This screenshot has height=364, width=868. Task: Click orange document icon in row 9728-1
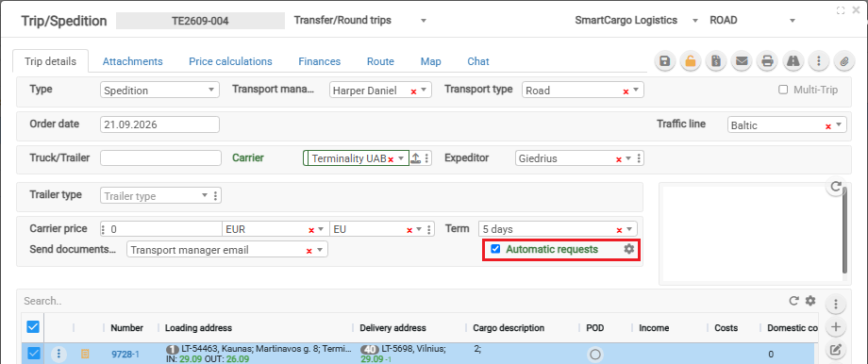click(x=85, y=354)
